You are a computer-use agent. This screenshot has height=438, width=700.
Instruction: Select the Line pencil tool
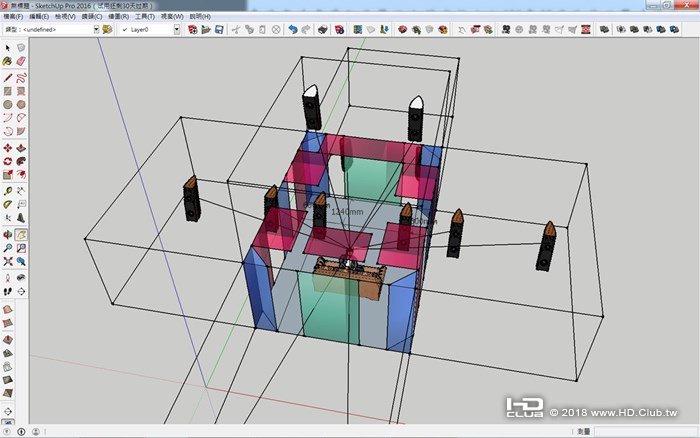tap(8, 78)
